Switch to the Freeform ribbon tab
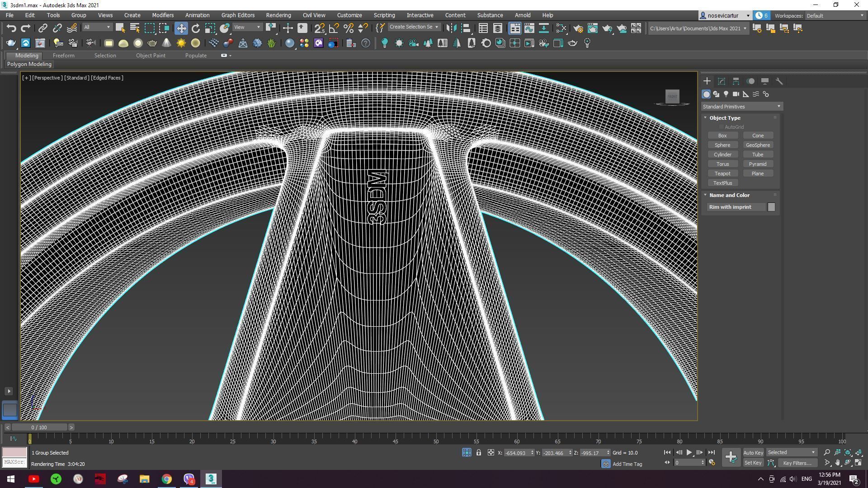This screenshot has height=488, width=868. click(63, 56)
